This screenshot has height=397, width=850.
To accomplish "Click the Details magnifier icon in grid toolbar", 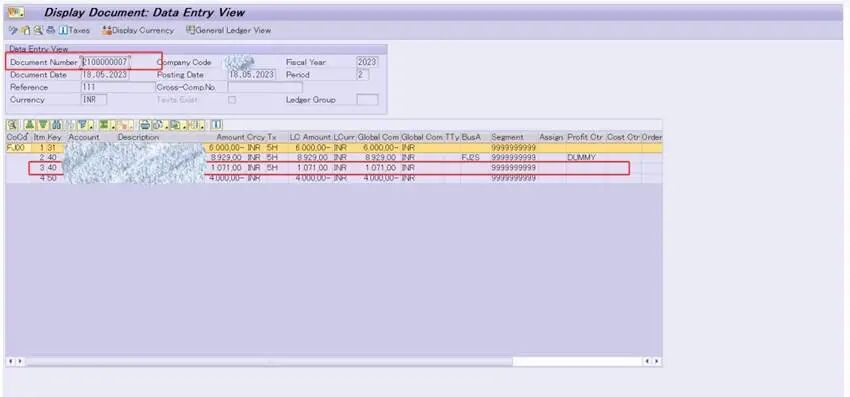I will pos(12,125).
